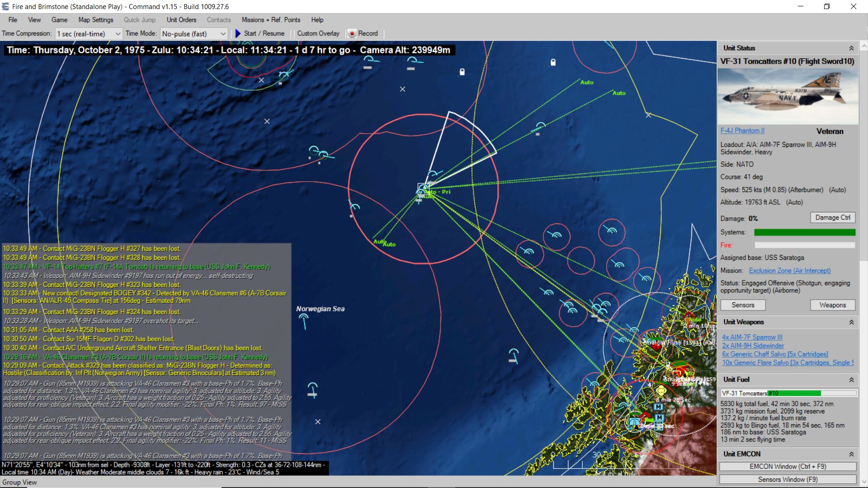The width and height of the screenshot is (868, 488).
Task: Open the Missions + Ref. Points menu
Action: coord(270,20)
